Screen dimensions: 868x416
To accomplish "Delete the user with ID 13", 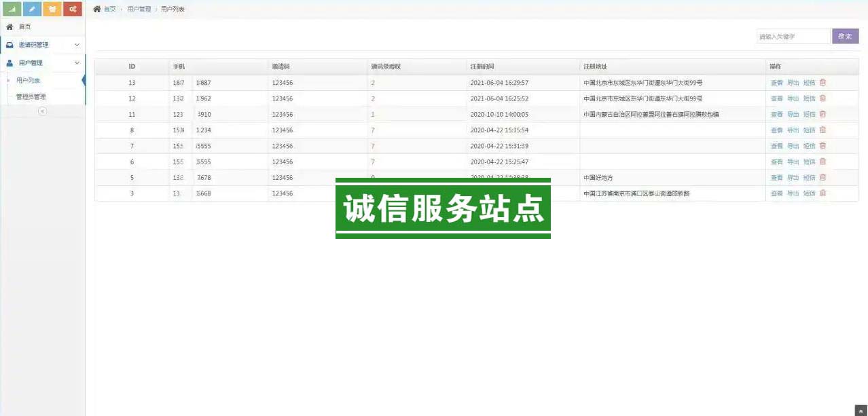I will (x=822, y=83).
